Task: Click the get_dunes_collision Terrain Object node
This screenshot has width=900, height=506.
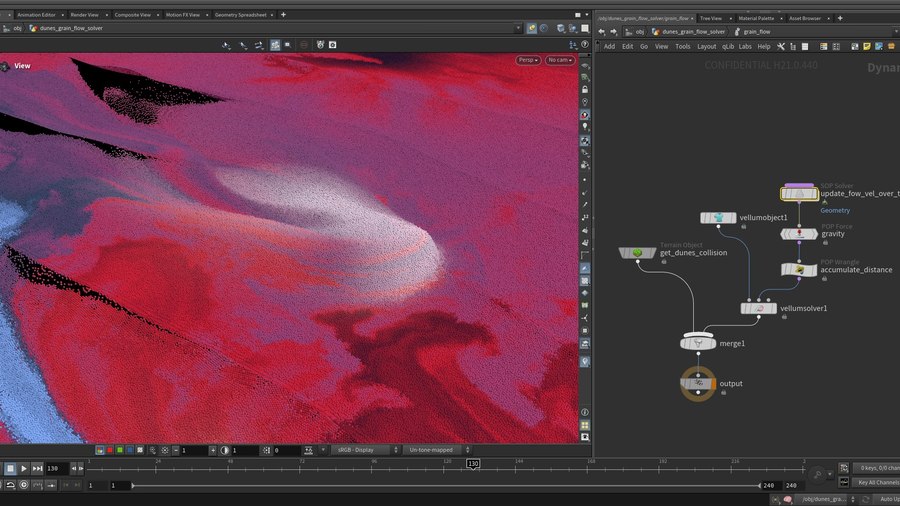Action: pos(637,252)
